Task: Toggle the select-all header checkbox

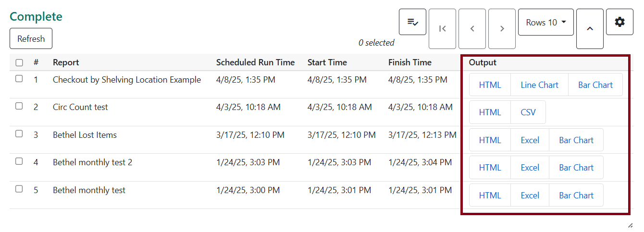Action: [19, 62]
